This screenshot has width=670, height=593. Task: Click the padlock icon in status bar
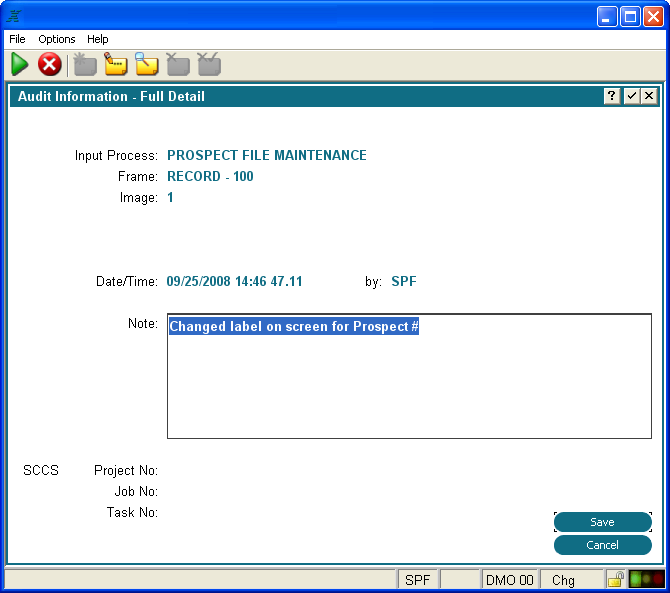[615, 580]
